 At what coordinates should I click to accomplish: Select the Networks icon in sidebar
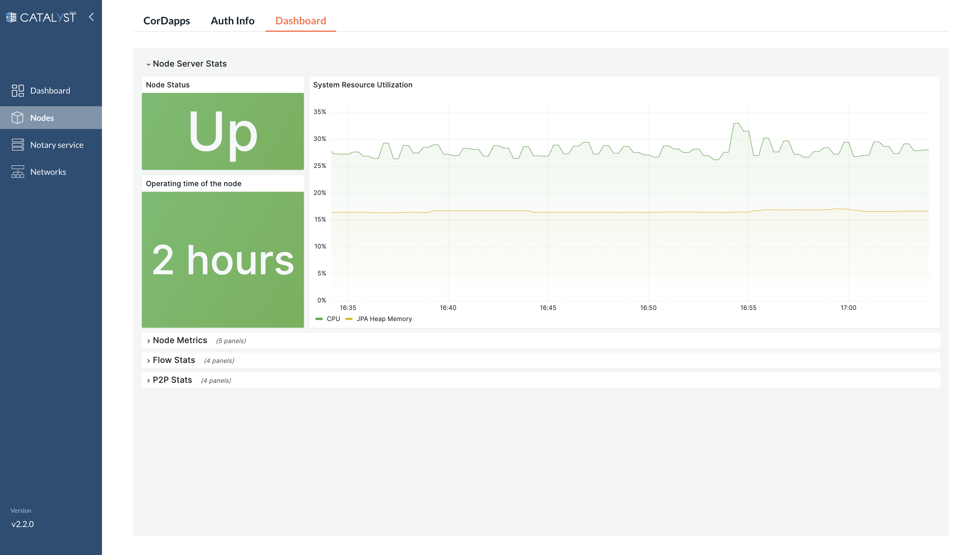19,172
